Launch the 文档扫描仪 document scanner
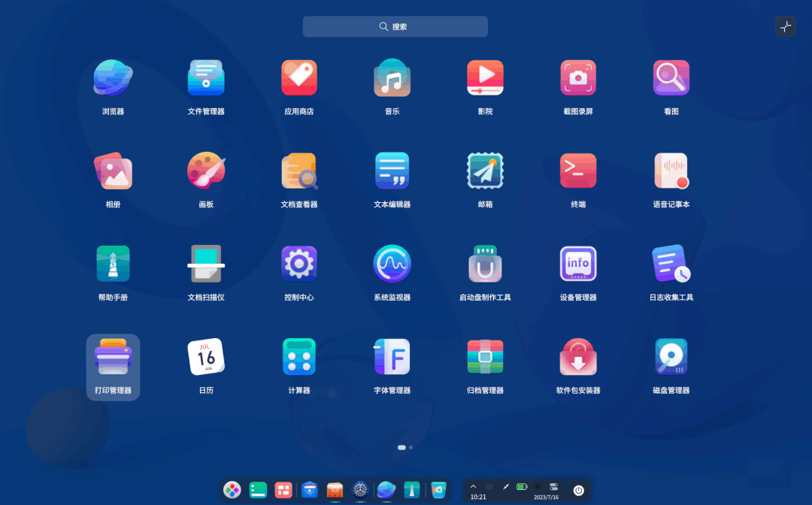 [x=206, y=264]
